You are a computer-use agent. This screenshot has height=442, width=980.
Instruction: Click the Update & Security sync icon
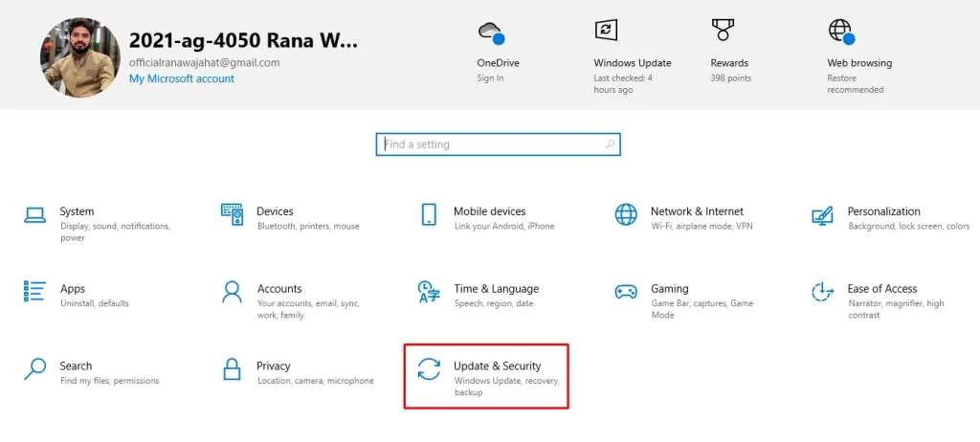click(429, 368)
